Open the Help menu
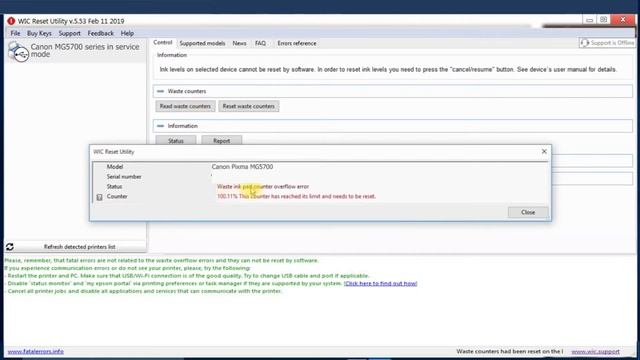 (x=127, y=33)
